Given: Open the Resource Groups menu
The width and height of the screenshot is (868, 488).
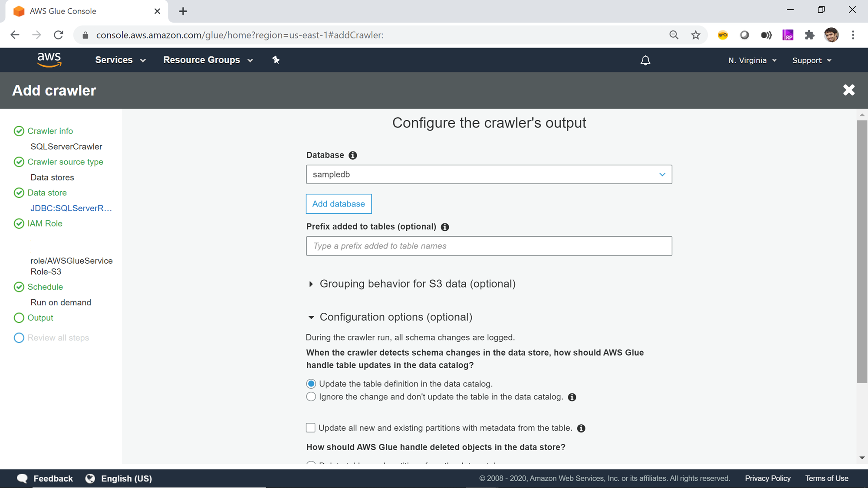Looking at the screenshot, I should [x=208, y=60].
